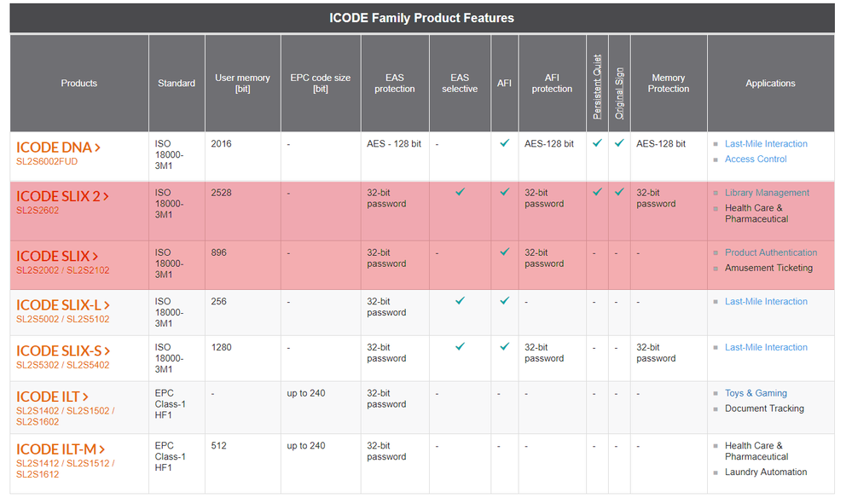This screenshot has height=504, width=852.
Task: Open the ICODE SLIX product link
Action: (57, 256)
